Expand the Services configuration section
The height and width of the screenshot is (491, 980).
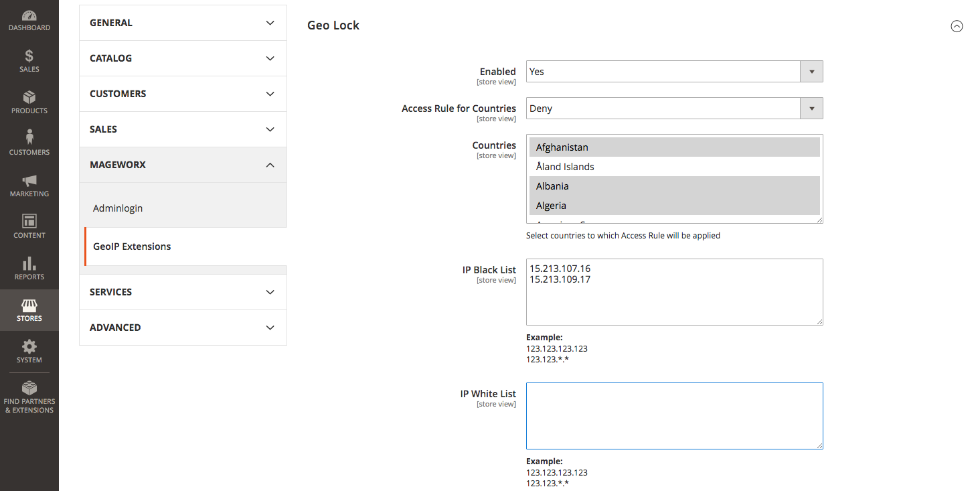(183, 292)
